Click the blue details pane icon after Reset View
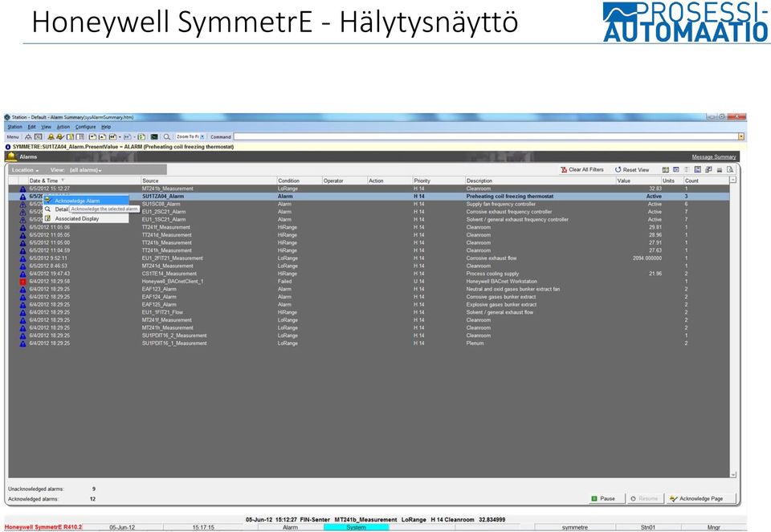Viewport: 771px width, 532px height. tap(676, 169)
